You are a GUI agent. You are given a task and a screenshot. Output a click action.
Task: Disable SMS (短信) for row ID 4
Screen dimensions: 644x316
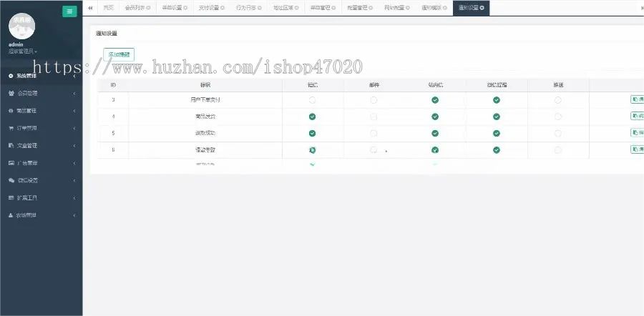(x=312, y=117)
